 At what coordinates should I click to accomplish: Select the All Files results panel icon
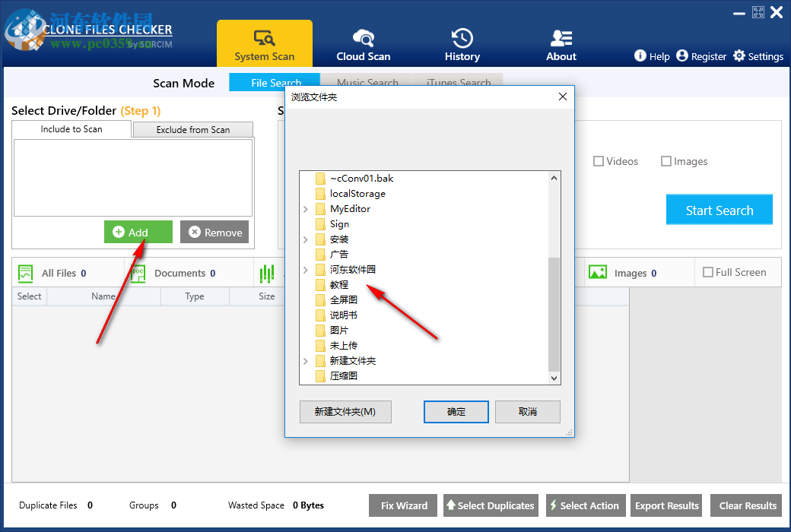27,272
